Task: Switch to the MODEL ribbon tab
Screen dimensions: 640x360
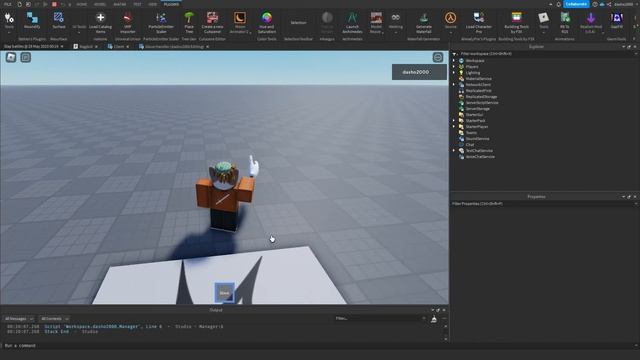Action: pos(100,4)
